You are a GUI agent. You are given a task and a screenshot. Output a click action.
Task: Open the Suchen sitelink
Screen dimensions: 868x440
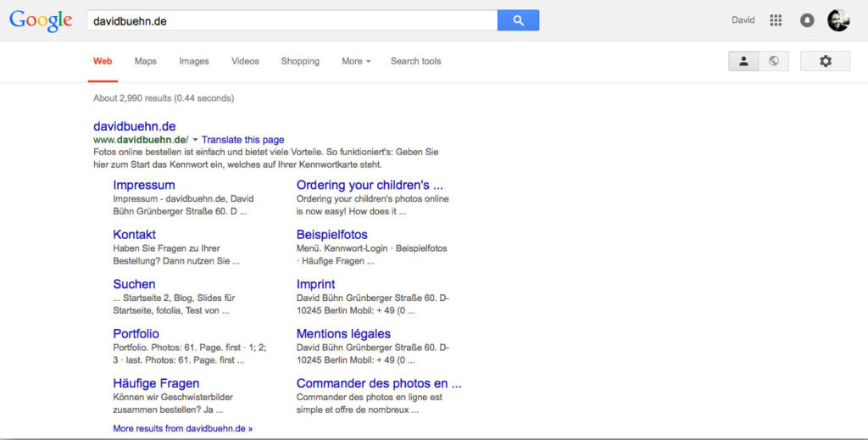[x=134, y=284]
